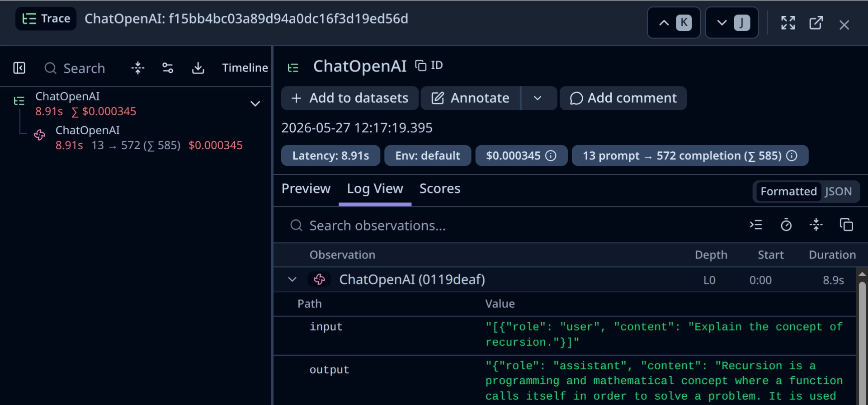Switch to the Log View tab
Image resolution: width=868 pixels, height=405 pixels.
(x=375, y=189)
